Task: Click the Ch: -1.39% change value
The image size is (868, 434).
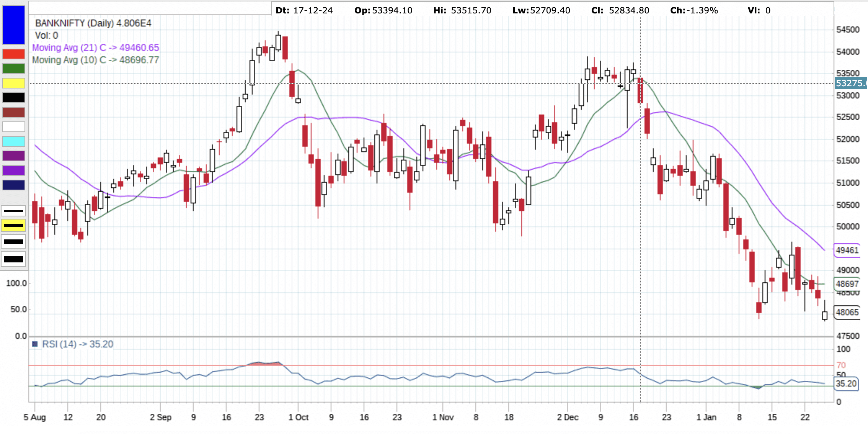Action: [x=694, y=10]
